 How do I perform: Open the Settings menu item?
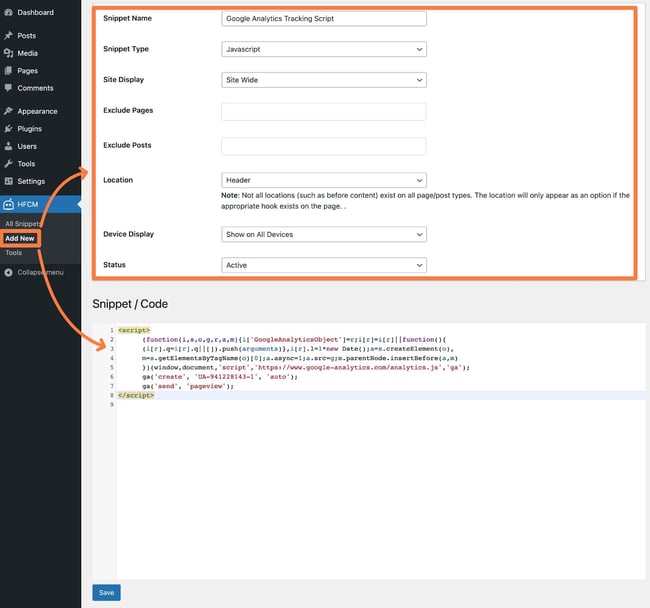pyautogui.click(x=31, y=181)
